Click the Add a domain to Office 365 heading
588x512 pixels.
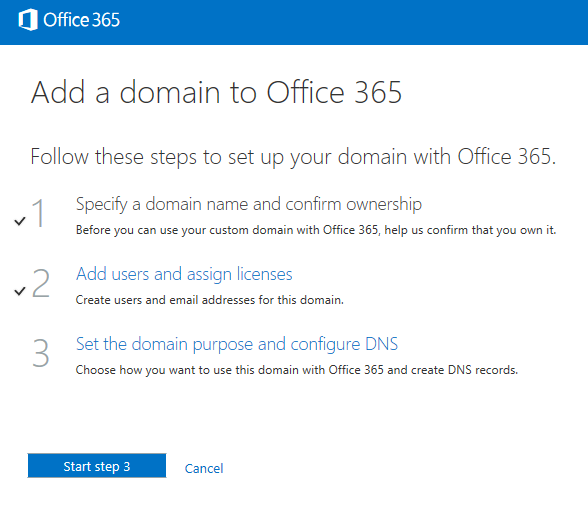216,92
